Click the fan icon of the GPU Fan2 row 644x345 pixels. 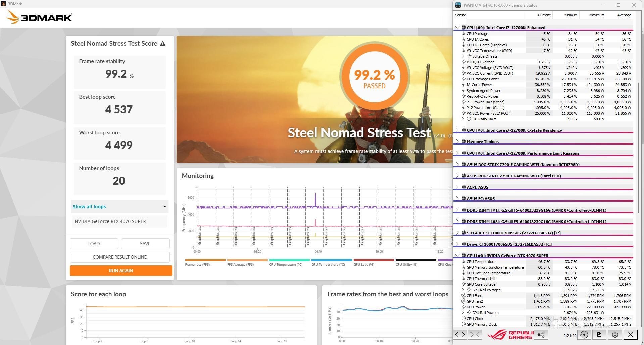(x=464, y=301)
